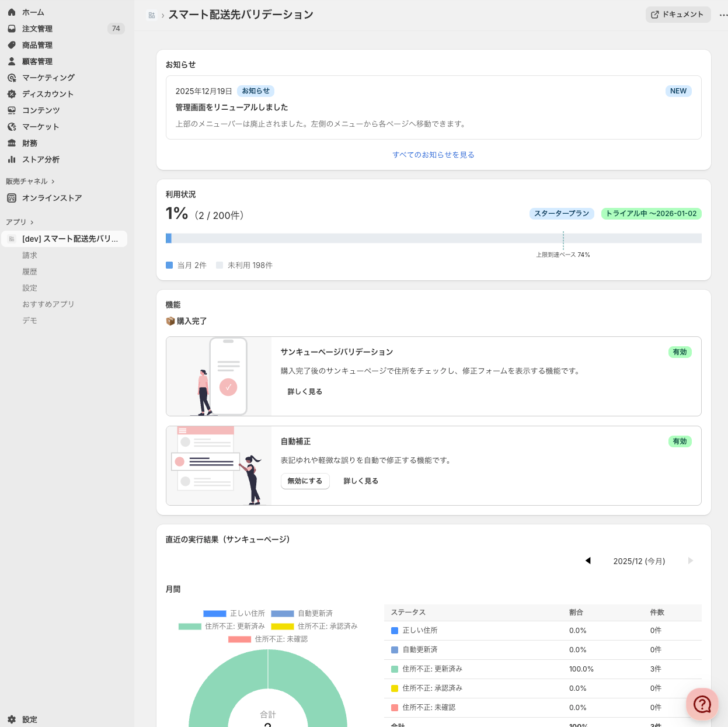Select [dev] スマート配送先バリ... app entry
The image size is (728, 727).
tap(65, 239)
